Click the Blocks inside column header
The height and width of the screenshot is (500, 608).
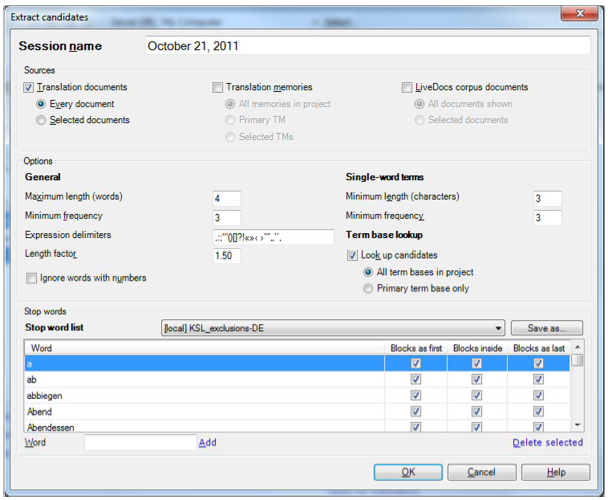477,348
